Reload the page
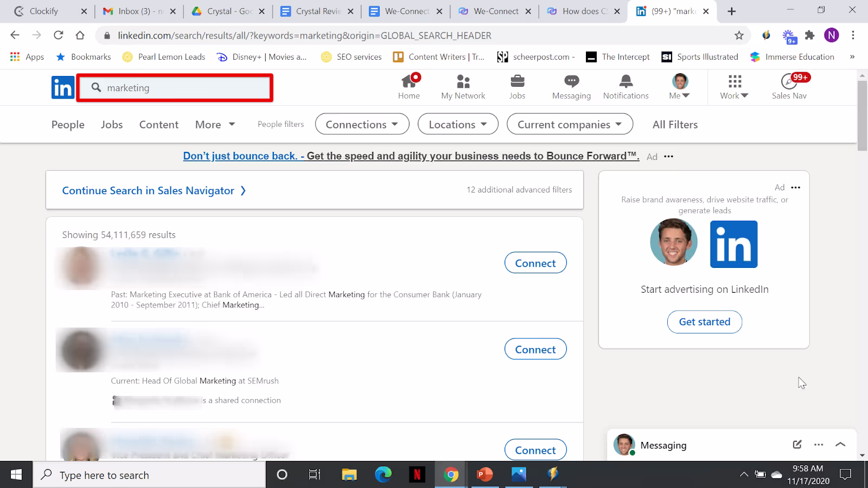Viewport: 868px width, 488px height. coord(59,35)
